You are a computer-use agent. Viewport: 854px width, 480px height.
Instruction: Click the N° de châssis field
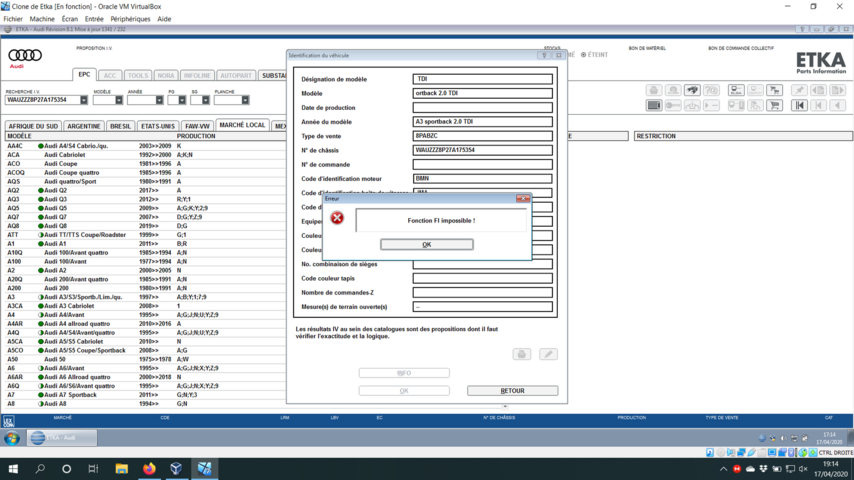483,150
